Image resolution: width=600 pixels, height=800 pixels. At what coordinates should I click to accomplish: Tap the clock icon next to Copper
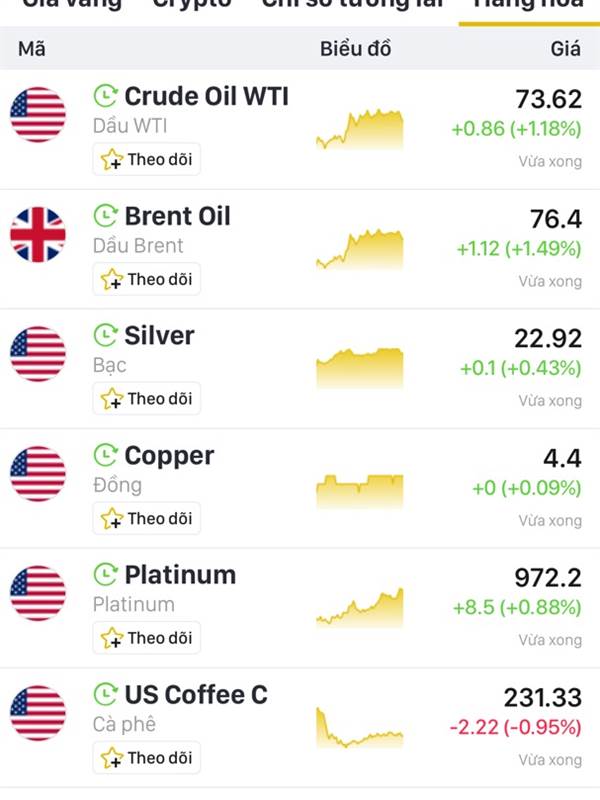tap(106, 455)
